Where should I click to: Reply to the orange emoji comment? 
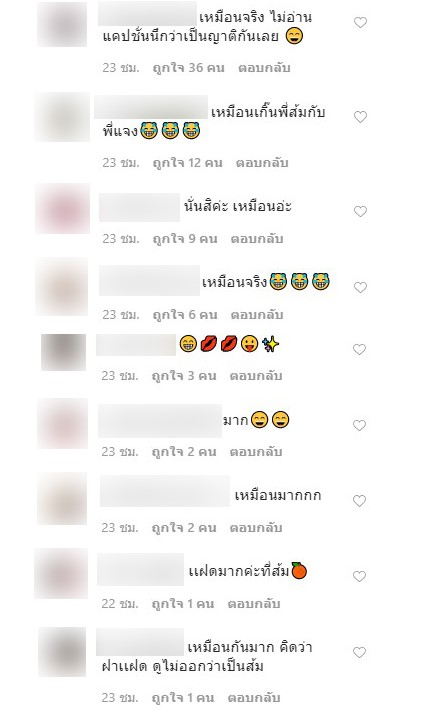(x=254, y=603)
